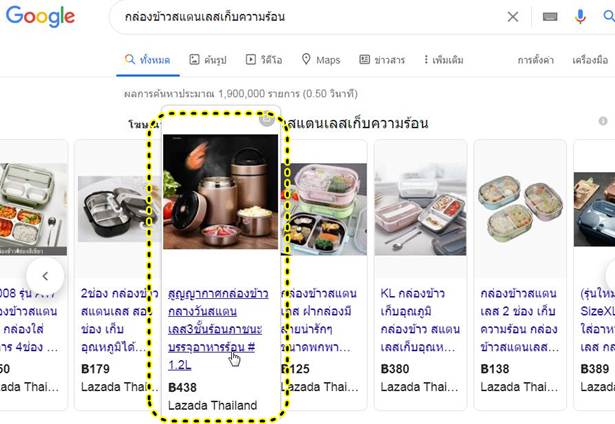Click the Google logo

[x=40, y=16]
